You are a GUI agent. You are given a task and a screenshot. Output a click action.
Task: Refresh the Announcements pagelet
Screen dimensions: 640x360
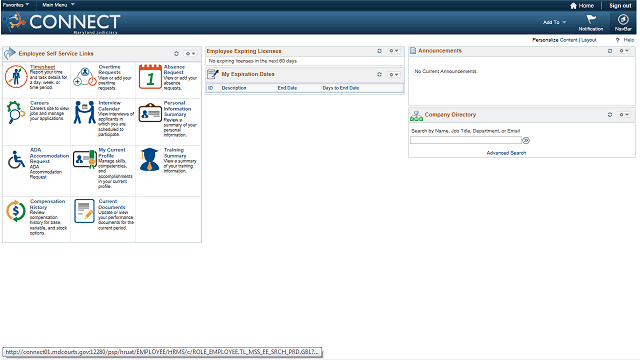pyautogui.click(x=610, y=51)
